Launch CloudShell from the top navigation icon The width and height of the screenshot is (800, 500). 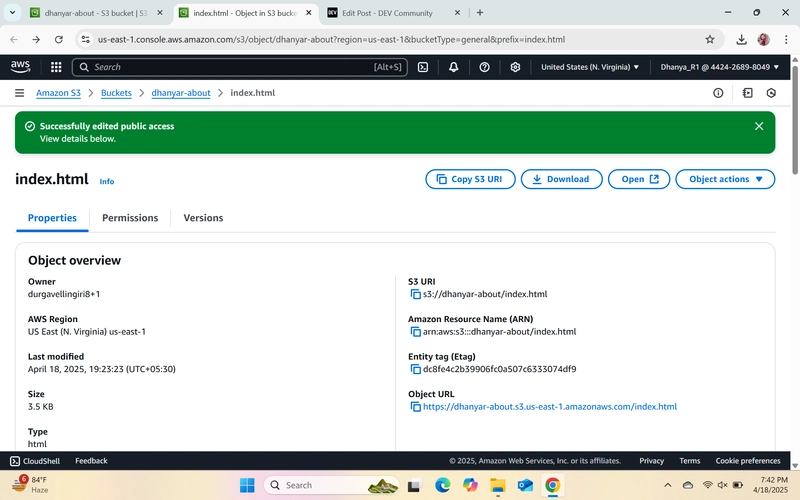click(423, 67)
